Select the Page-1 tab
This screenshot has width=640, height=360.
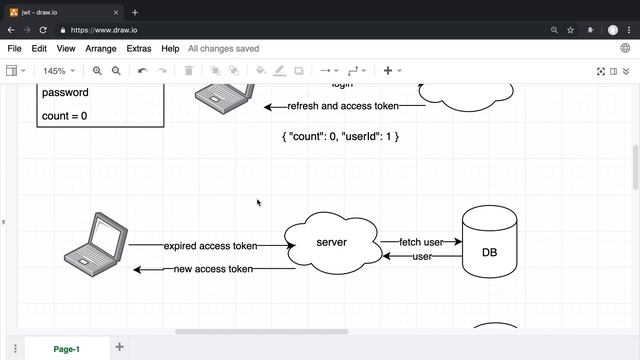[x=67, y=349]
